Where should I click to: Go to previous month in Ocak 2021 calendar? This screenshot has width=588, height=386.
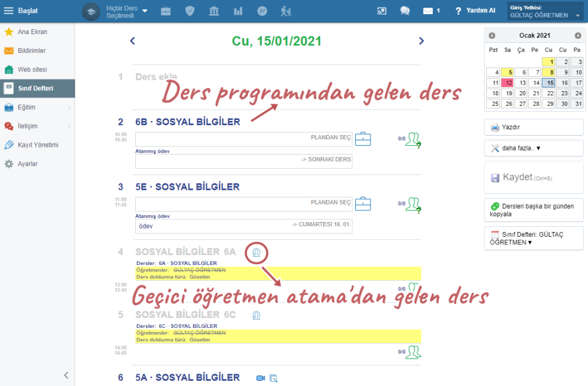(x=492, y=36)
